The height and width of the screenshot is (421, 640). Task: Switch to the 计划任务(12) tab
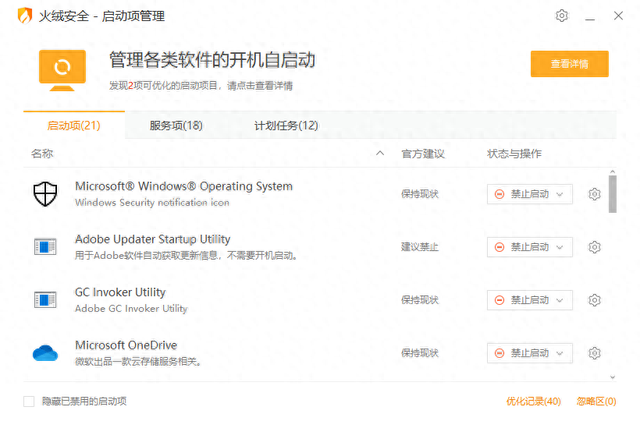click(286, 126)
